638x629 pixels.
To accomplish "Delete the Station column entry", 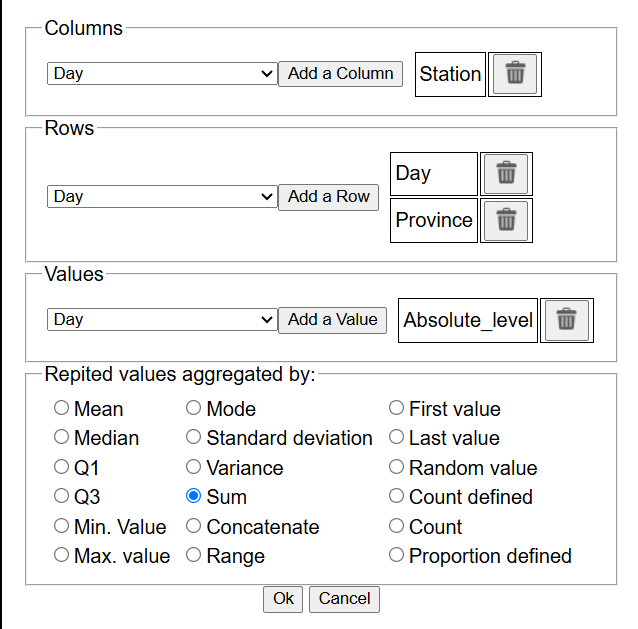I will (x=515, y=74).
